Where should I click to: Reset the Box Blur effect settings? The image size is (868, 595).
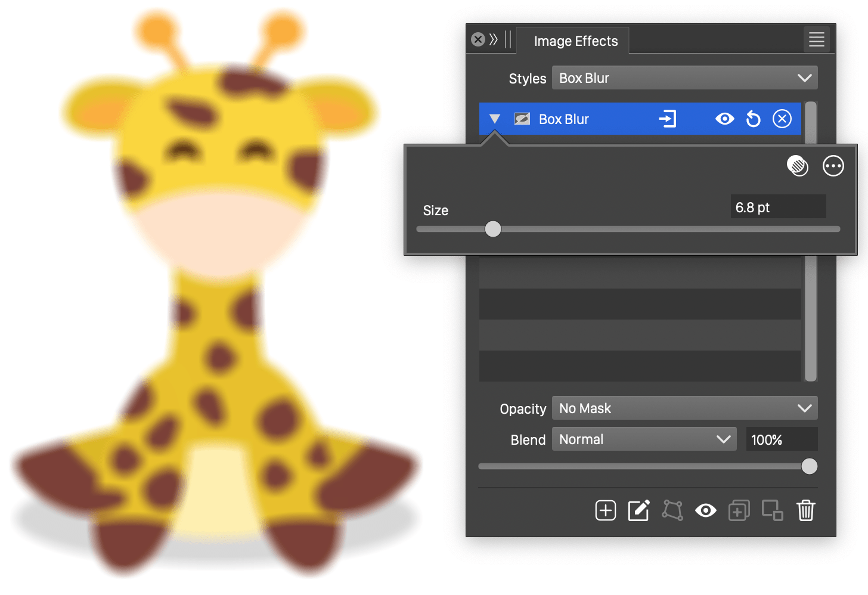point(753,119)
